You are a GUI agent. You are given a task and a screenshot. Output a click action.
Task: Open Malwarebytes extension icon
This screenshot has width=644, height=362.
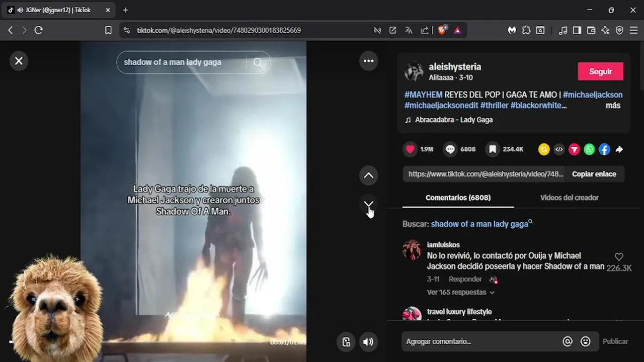512,30
